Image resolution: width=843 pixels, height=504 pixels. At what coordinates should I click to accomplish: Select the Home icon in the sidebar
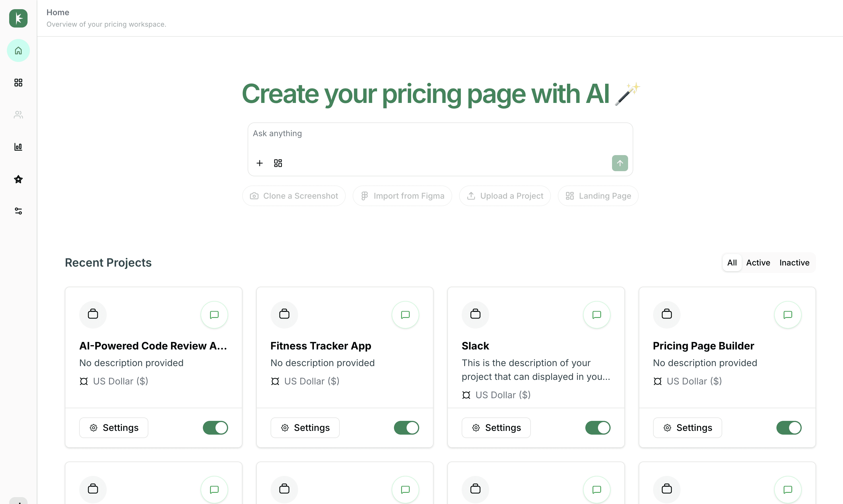(x=18, y=50)
